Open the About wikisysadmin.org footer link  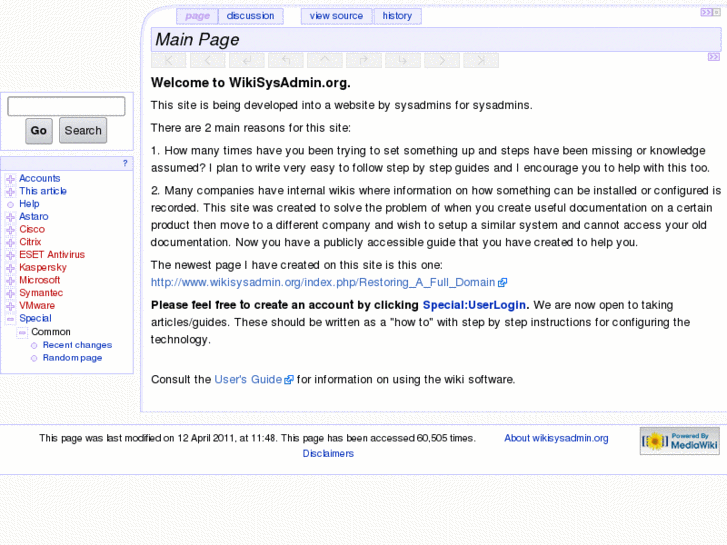556,438
